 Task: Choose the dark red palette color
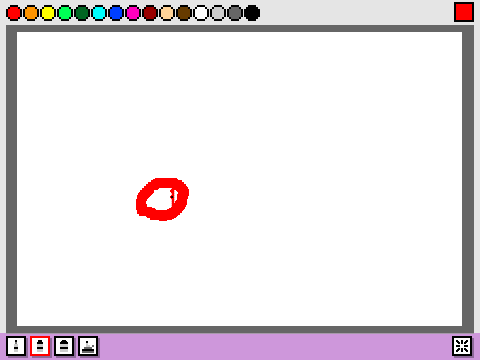(150, 13)
